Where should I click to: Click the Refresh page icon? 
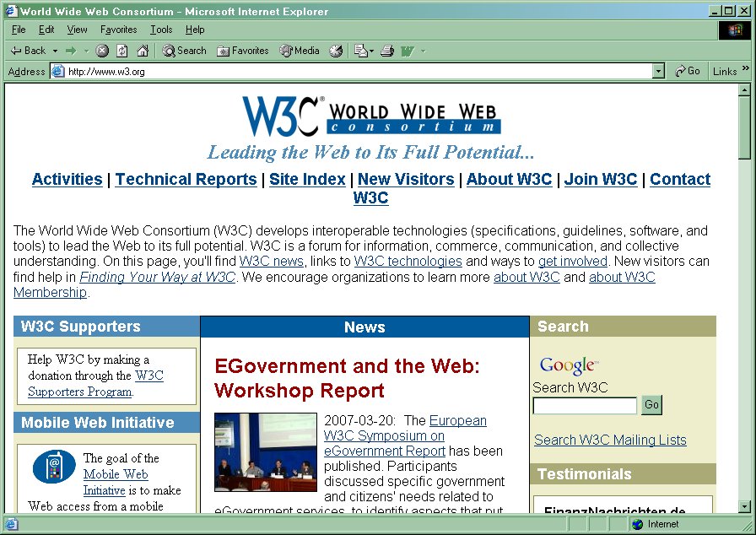[x=122, y=51]
